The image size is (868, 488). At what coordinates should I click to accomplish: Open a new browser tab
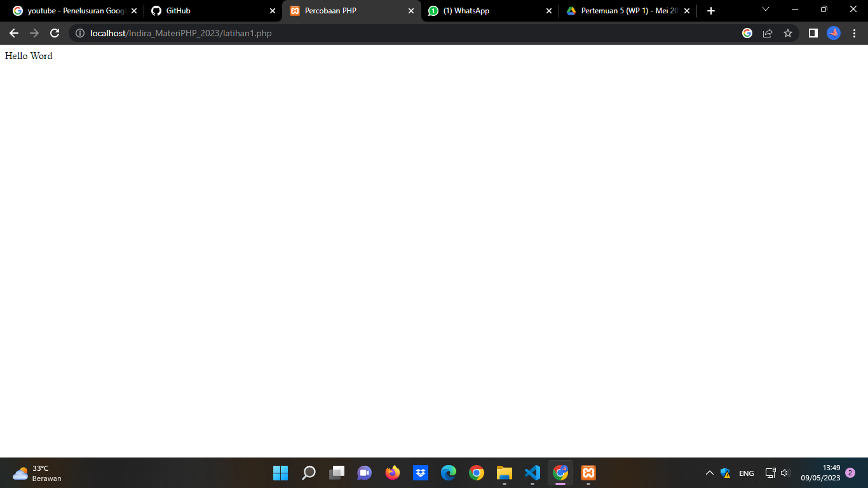(x=710, y=10)
